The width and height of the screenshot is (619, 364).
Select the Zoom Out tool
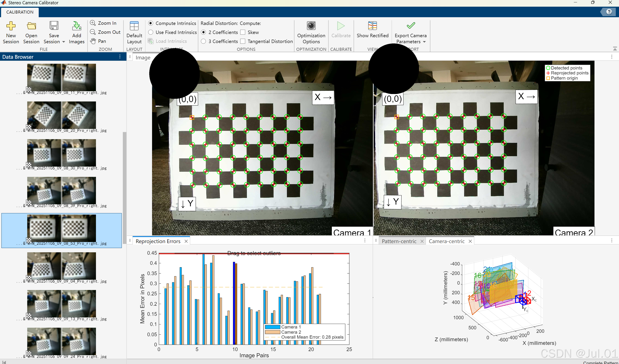click(105, 32)
